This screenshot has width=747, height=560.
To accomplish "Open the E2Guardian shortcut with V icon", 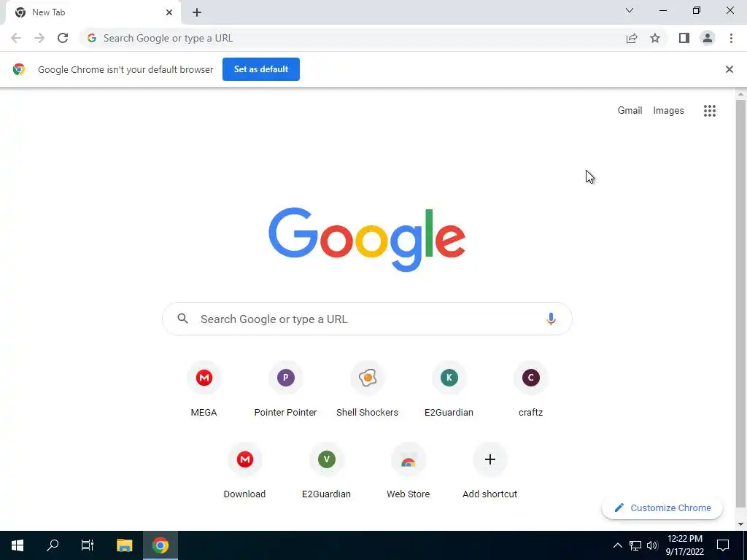I will pyautogui.click(x=326, y=472).
